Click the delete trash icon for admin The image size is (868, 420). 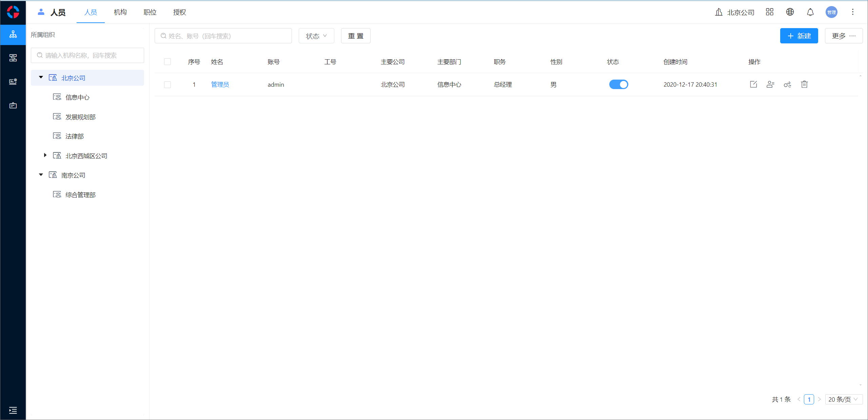tap(804, 84)
